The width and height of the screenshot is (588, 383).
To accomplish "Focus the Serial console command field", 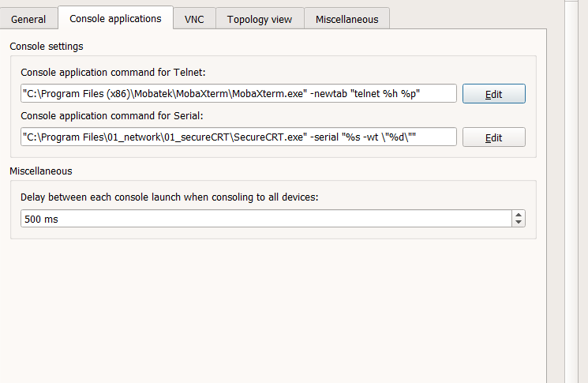I will [x=238, y=137].
